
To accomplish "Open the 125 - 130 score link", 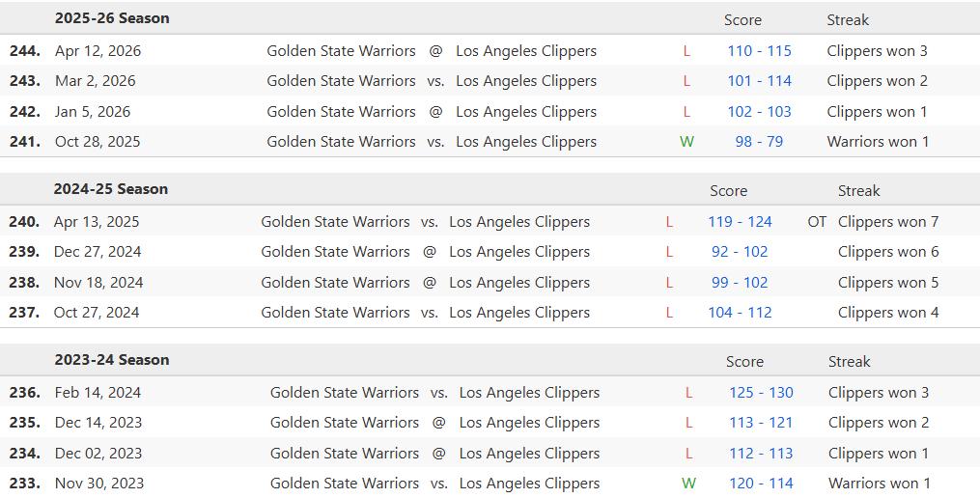I will coord(761,393).
